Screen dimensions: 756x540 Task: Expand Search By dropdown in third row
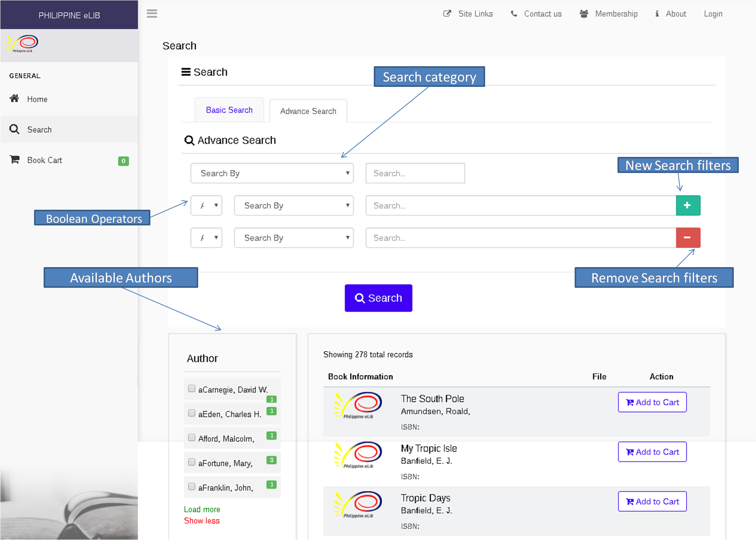click(293, 238)
